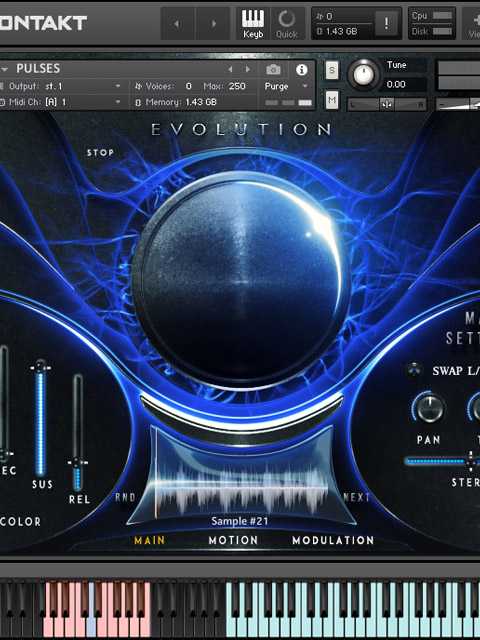Open the Keyb on-screen keyboard panel

pos(253,24)
